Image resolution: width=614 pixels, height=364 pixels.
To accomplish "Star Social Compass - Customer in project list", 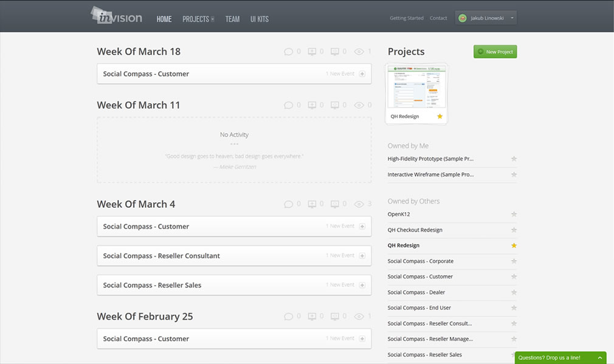I will pos(514,276).
